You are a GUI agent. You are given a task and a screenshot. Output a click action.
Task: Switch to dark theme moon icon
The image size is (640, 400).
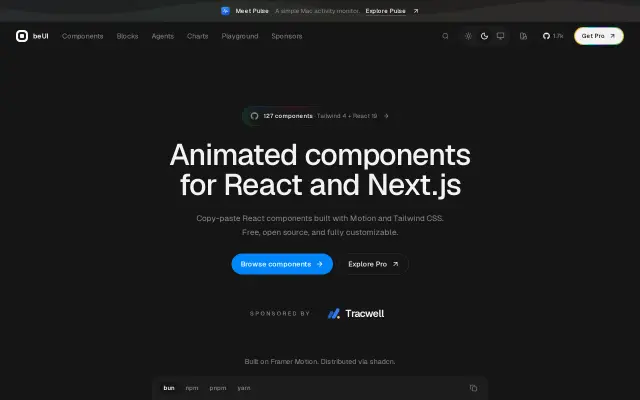484,36
